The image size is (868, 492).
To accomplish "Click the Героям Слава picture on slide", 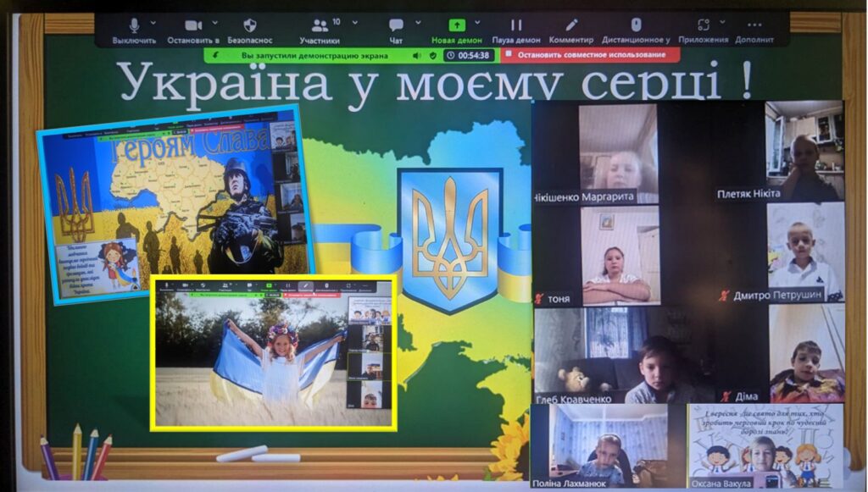I will 176,203.
